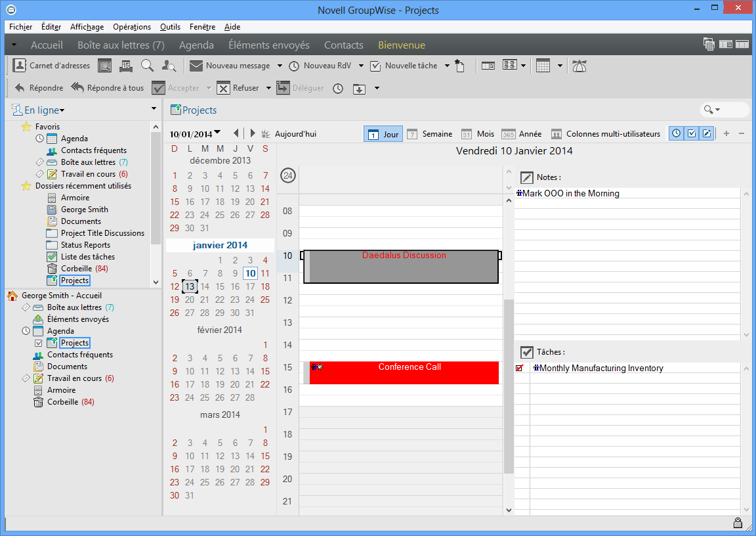This screenshot has width=756, height=536.
Task: Click the move-to-folder icon in reply toolbar
Action: point(359,89)
